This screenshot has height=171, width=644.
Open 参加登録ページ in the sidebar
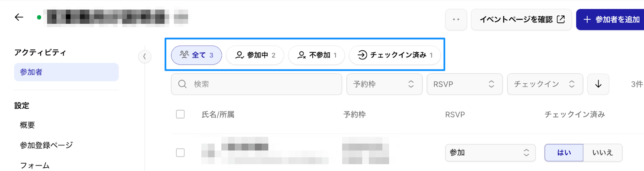[46, 145]
